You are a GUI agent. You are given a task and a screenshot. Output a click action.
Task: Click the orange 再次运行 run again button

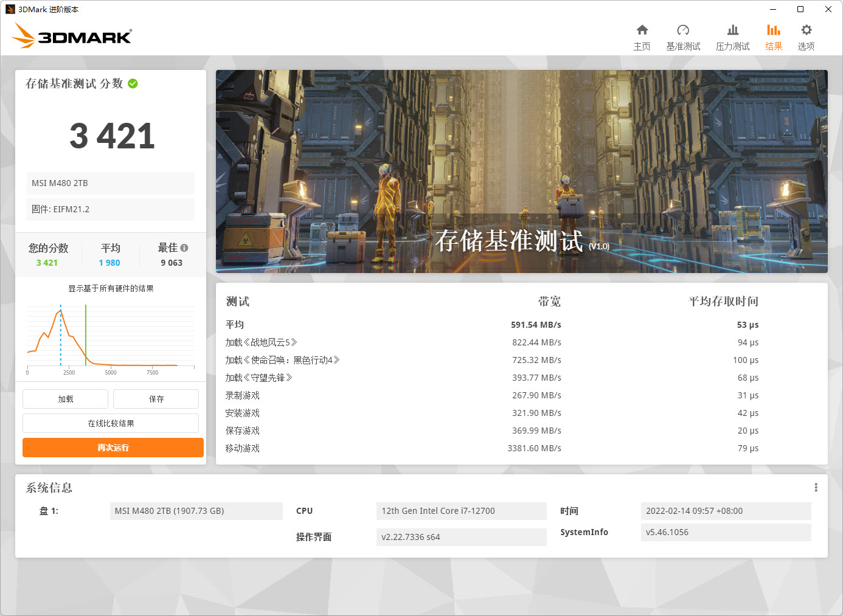coord(113,448)
